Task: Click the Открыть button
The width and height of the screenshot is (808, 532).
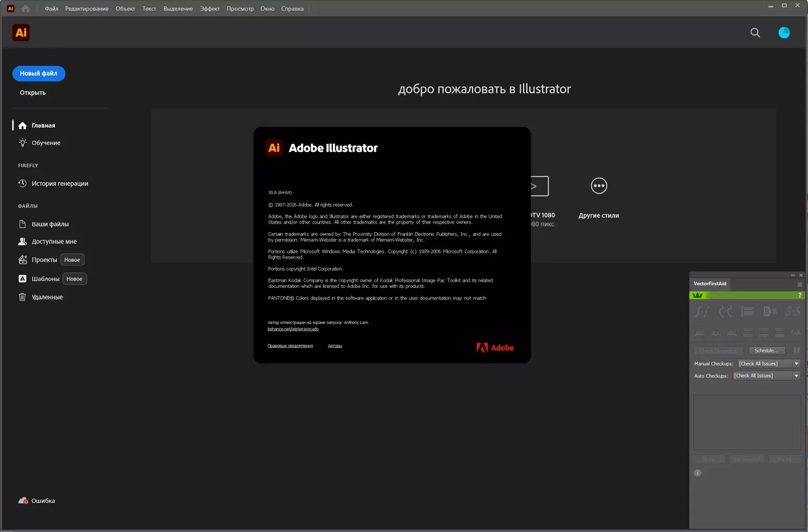Action: click(x=33, y=93)
